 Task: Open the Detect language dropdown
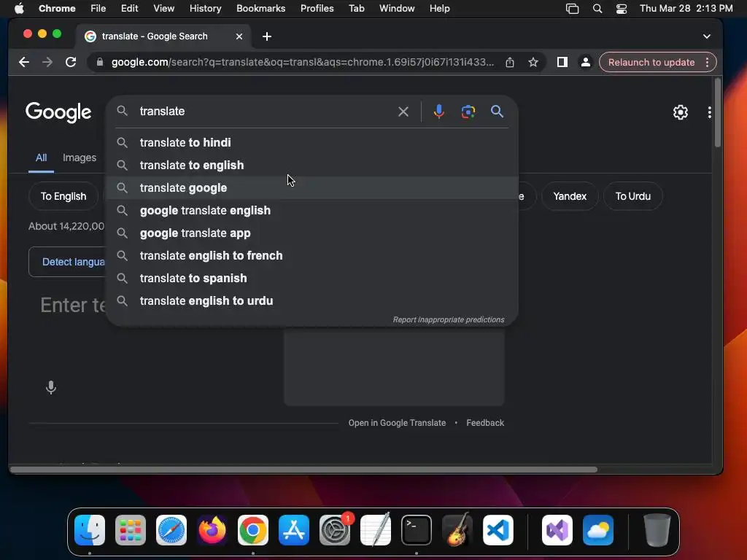click(73, 262)
